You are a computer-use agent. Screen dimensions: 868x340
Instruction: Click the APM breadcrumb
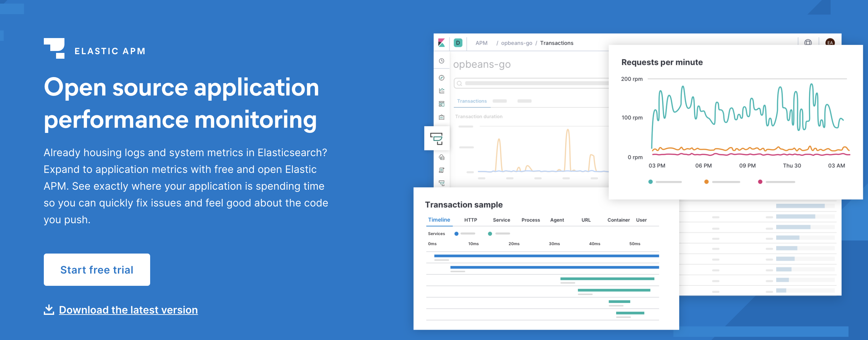coord(481,43)
